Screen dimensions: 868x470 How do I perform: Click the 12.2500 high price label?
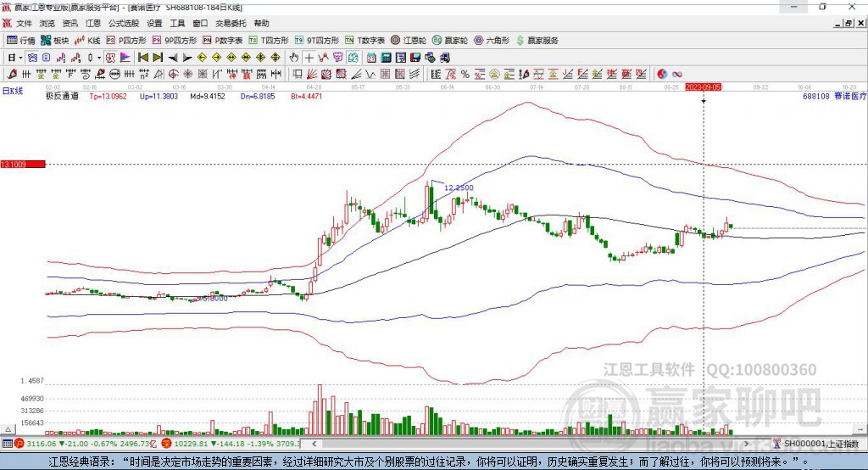tap(459, 187)
